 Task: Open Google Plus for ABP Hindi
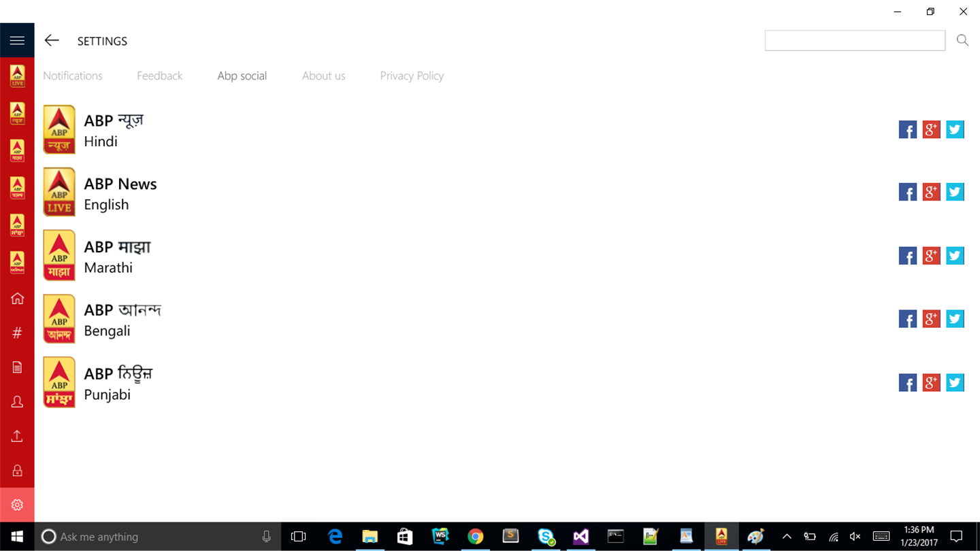point(932,129)
